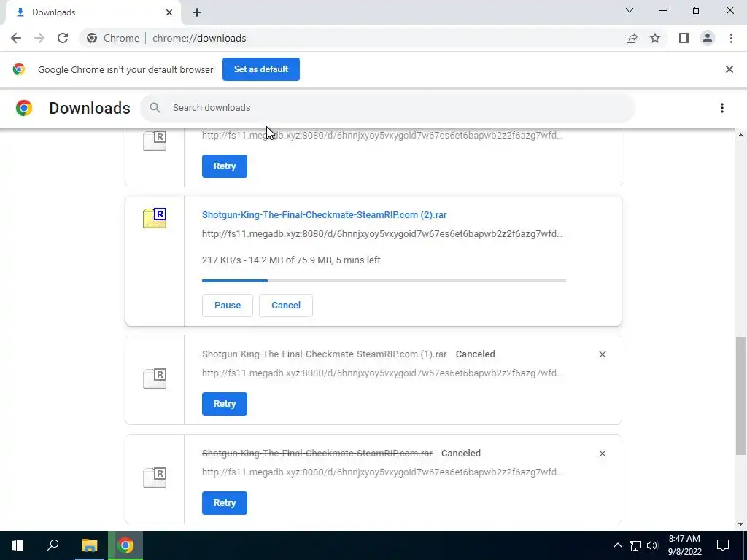
Task: Open the tab search chevron
Action: point(630,10)
